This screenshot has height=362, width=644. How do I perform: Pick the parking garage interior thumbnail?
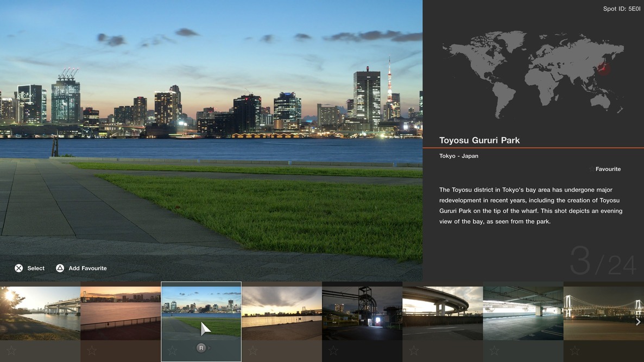(523, 313)
